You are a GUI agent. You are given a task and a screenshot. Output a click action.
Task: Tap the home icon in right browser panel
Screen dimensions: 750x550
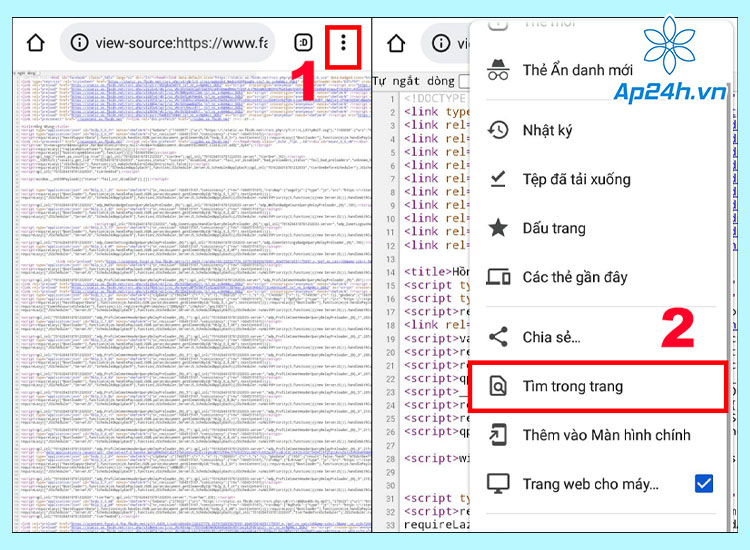point(397,43)
